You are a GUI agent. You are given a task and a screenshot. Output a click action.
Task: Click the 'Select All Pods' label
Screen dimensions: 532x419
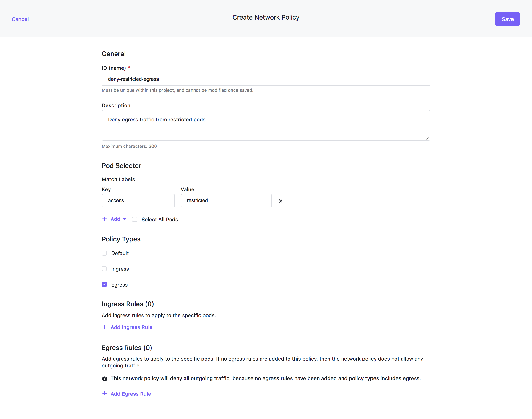(160, 220)
